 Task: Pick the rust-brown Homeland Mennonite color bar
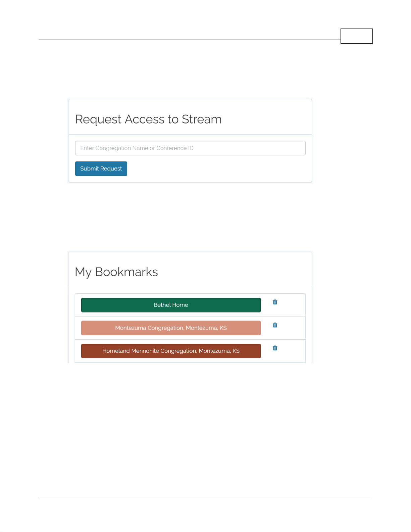[x=171, y=351]
